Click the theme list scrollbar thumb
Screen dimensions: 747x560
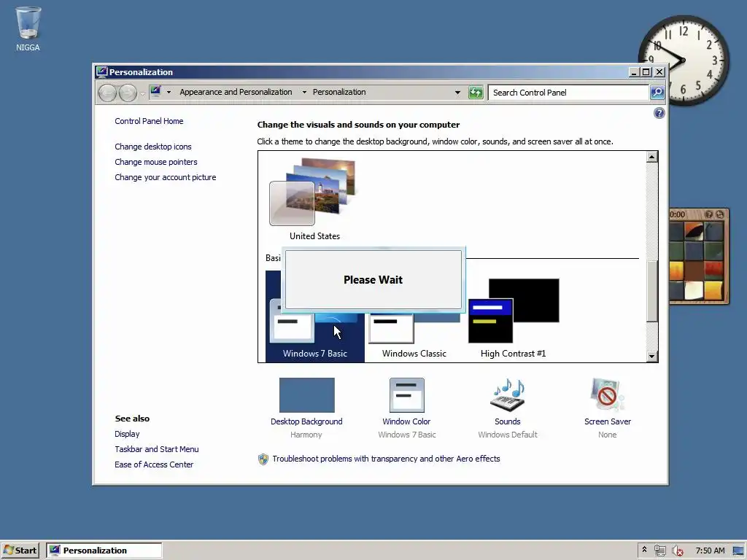(x=651, y=290)
